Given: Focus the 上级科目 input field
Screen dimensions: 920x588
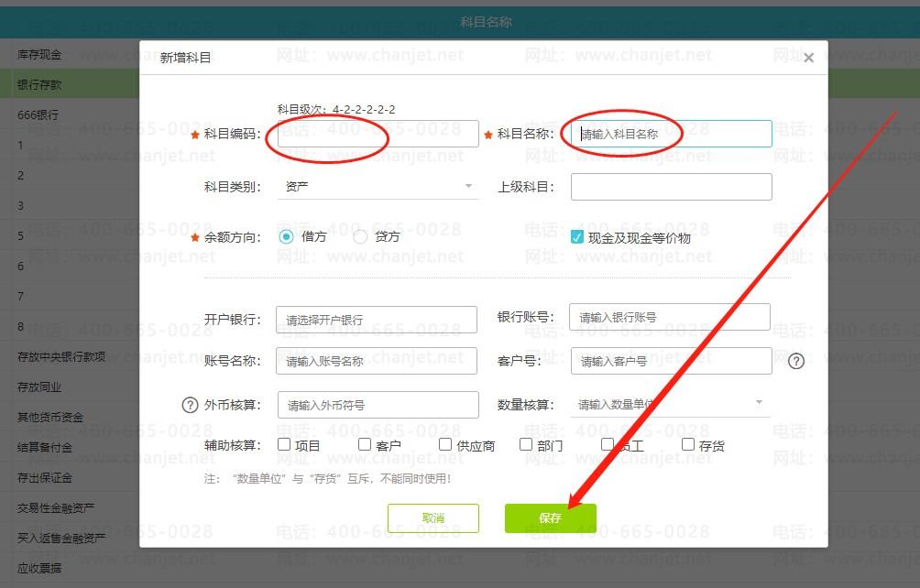Looking at the screenshot, I should [672, 187].
